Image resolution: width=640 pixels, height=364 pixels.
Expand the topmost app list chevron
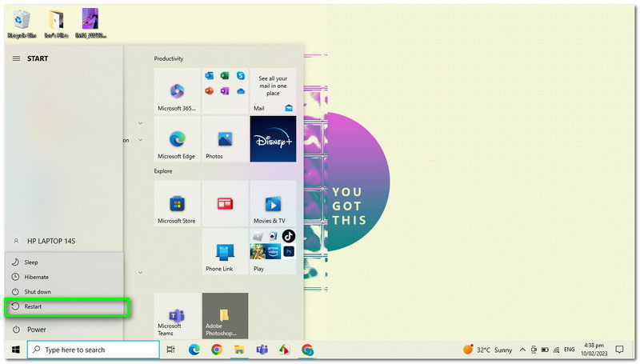coord(140,123)
